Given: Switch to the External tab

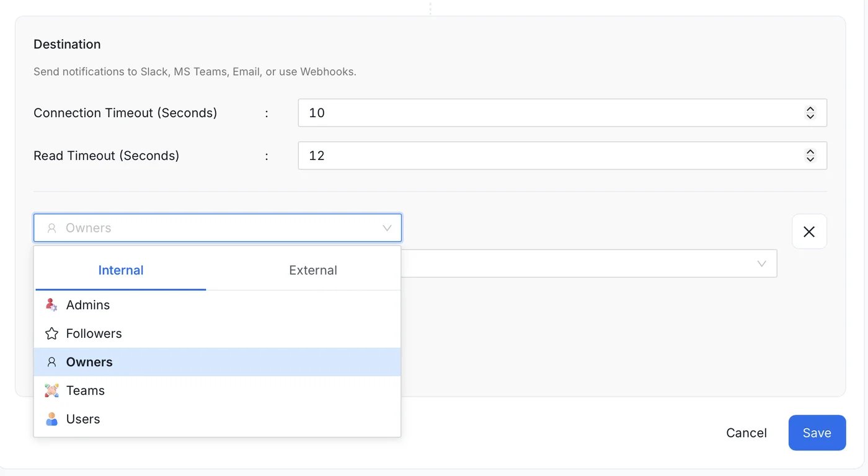Looking at the screenshot, I should [313, 270].
